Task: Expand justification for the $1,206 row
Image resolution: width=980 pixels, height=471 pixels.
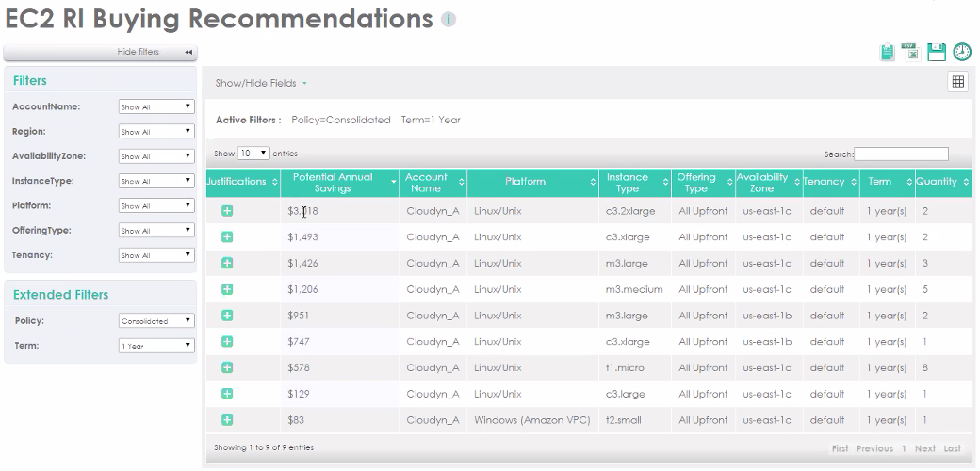Action: click(227, 289)
